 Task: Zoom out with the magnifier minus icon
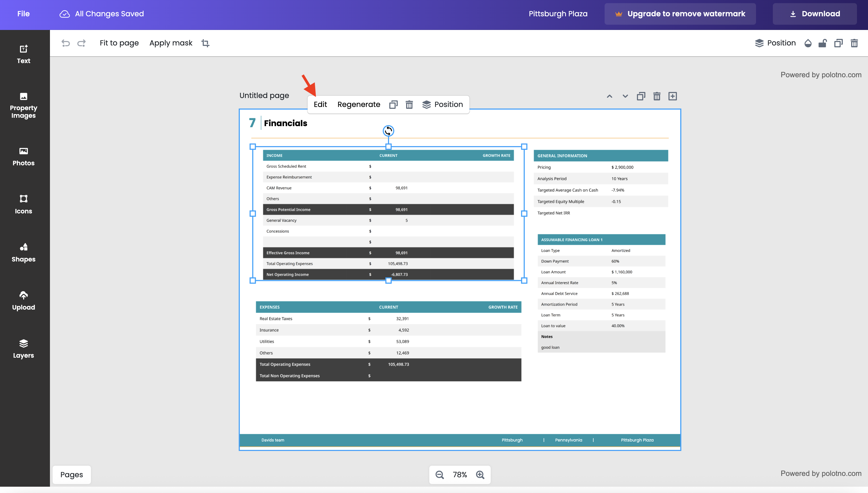[x=440, y=475]
